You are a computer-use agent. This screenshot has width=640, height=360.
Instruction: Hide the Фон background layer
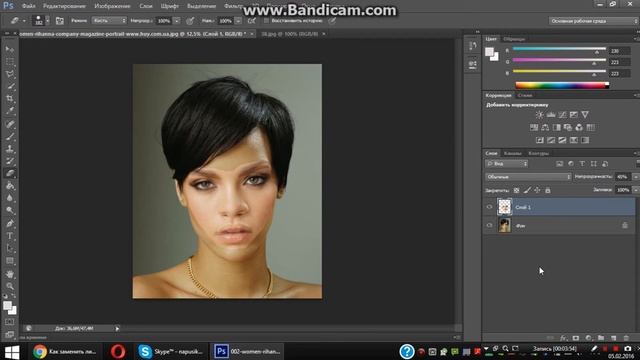pos(489,225)
